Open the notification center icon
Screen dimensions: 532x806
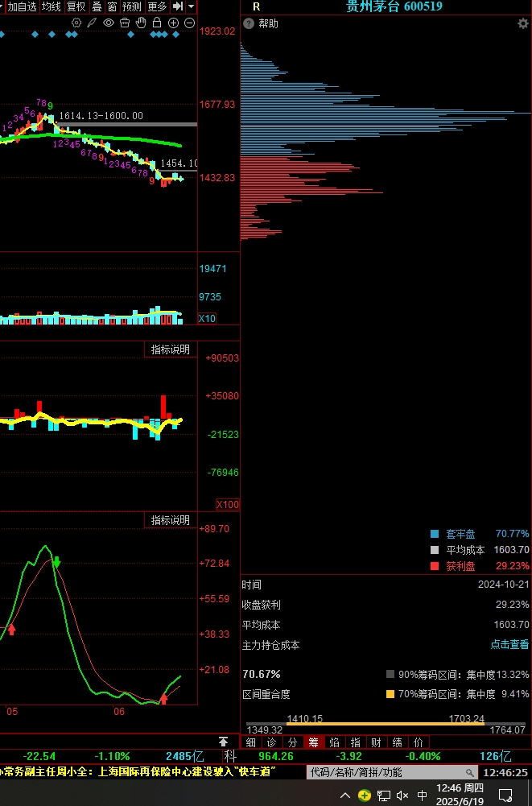coord(505,796)
